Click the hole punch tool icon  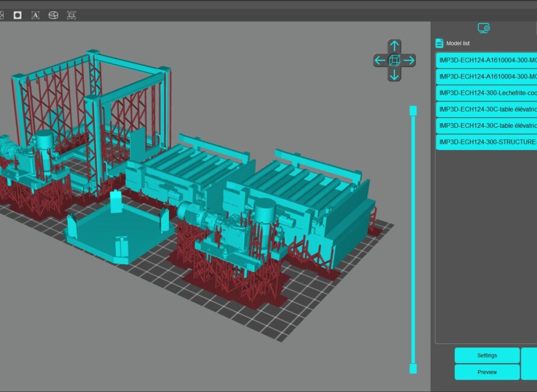17,15
